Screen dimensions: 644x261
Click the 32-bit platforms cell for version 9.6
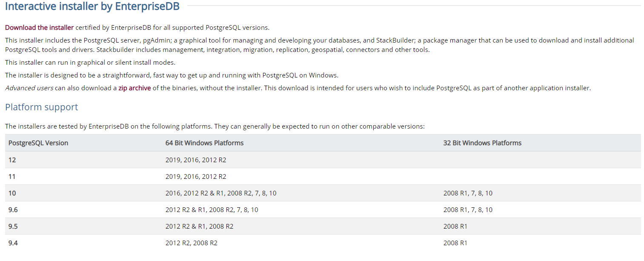click(x=468, y=209)
